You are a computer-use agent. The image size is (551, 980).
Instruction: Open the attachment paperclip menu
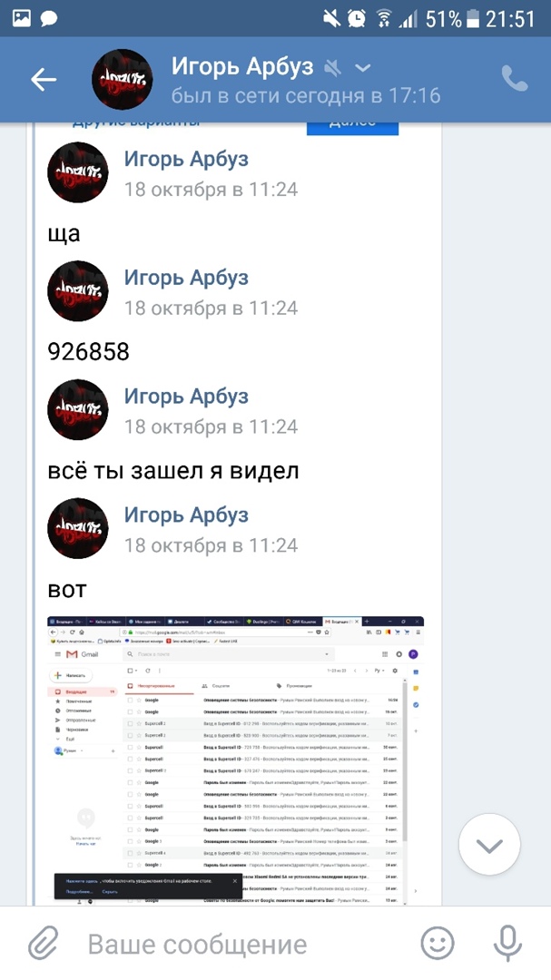tap(44, 943)
